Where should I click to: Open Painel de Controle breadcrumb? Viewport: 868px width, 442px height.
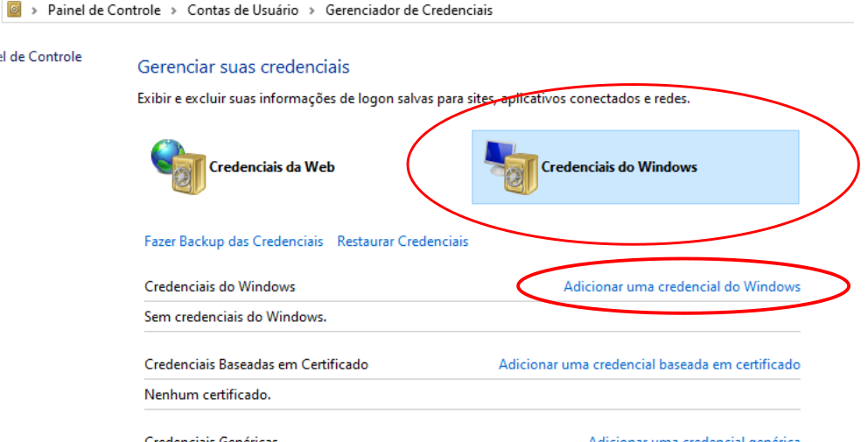coord(104,10)
